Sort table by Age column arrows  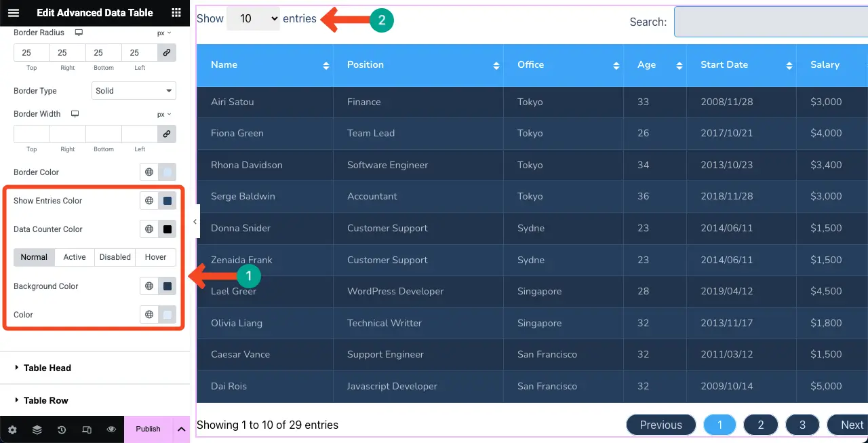(679, 65)
